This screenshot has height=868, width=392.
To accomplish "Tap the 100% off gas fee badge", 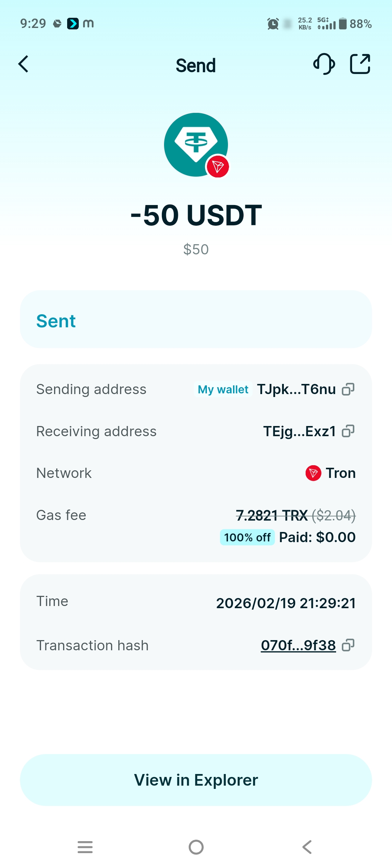I will tap(247, 537).
